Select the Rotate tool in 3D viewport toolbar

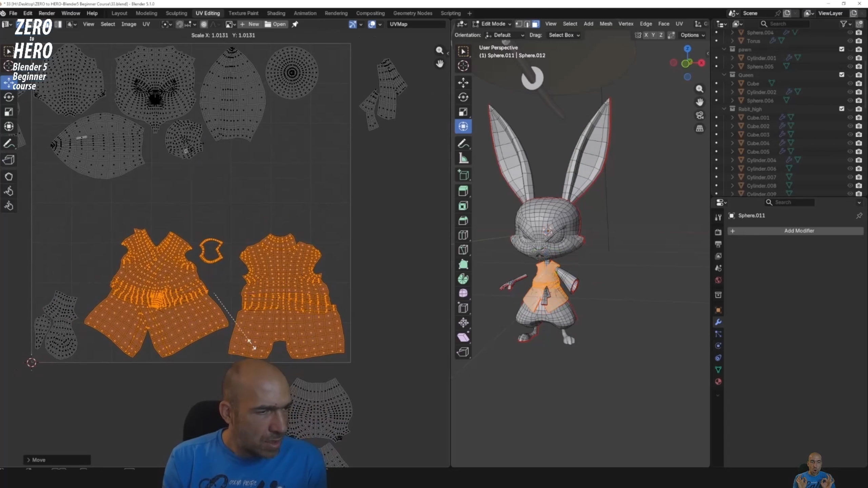pyautogui.click(x=463, y=97)
